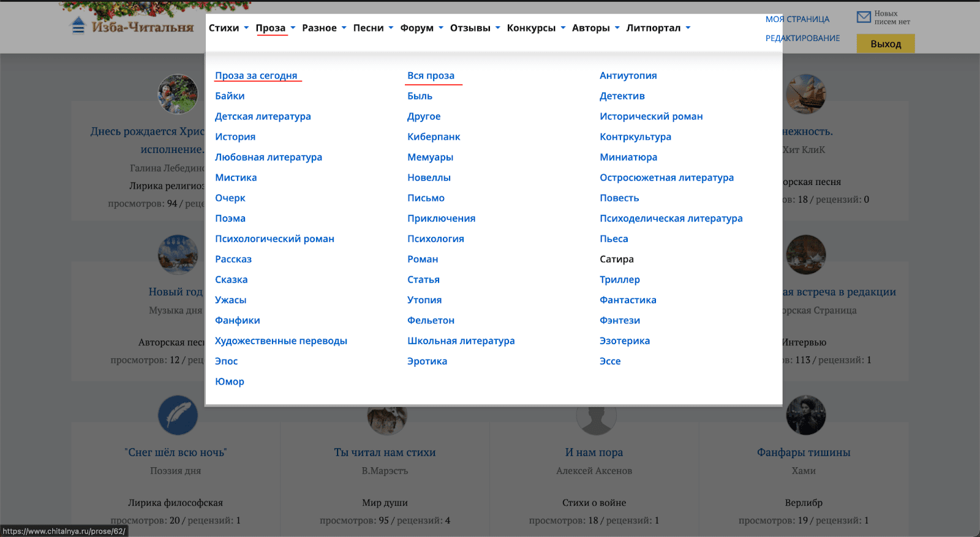
Task: Select the Триллер genre
Action: 620,280
